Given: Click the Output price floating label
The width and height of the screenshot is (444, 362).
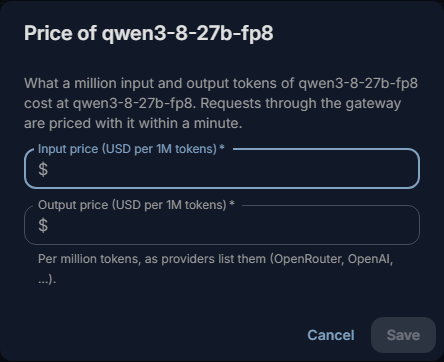Looking at the screenshot, I should coord(136,205).
